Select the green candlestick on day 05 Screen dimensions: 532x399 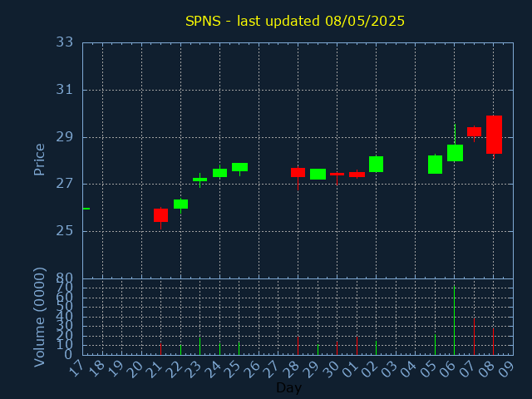(435, 165)
